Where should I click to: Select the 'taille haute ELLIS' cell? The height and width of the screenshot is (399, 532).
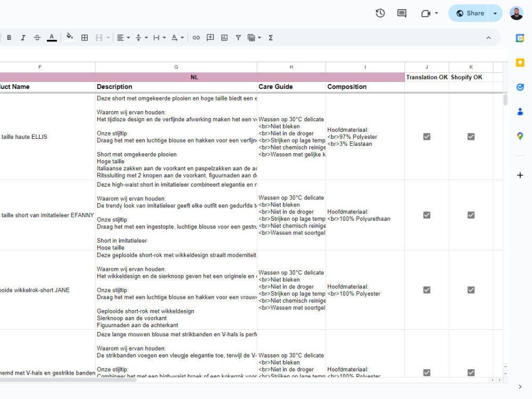point(47,137)
